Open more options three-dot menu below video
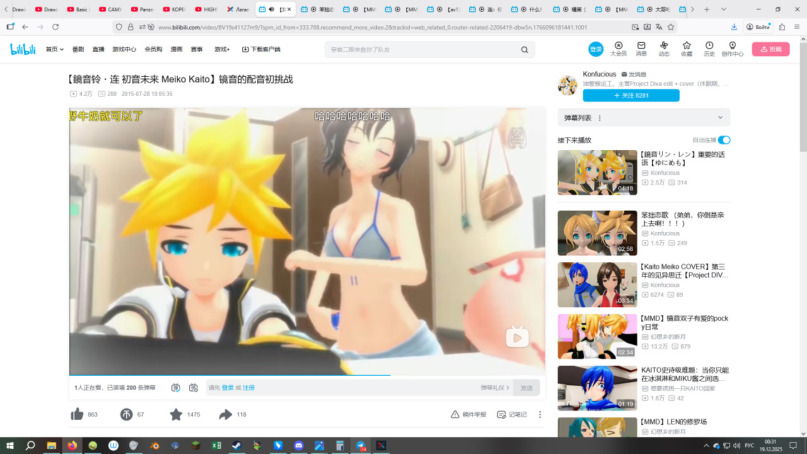 (540, 414)
